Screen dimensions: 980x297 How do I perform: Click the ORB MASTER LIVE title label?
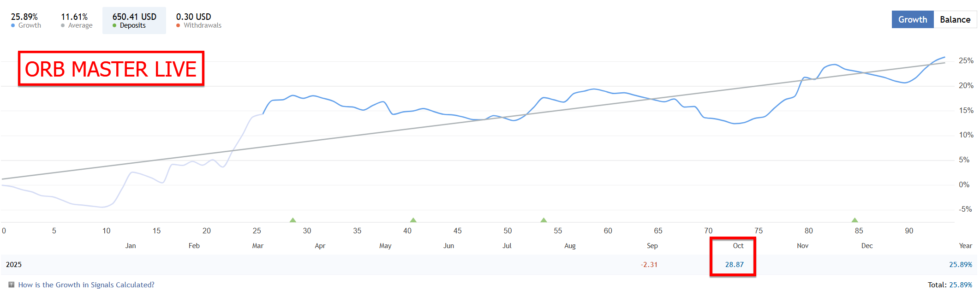tap(111, 69)
